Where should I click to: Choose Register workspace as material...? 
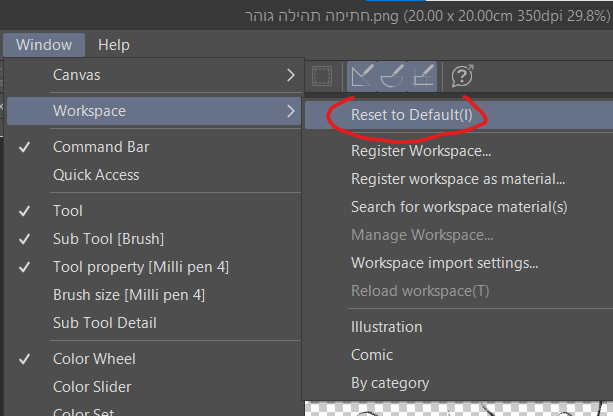pos(459,179)
